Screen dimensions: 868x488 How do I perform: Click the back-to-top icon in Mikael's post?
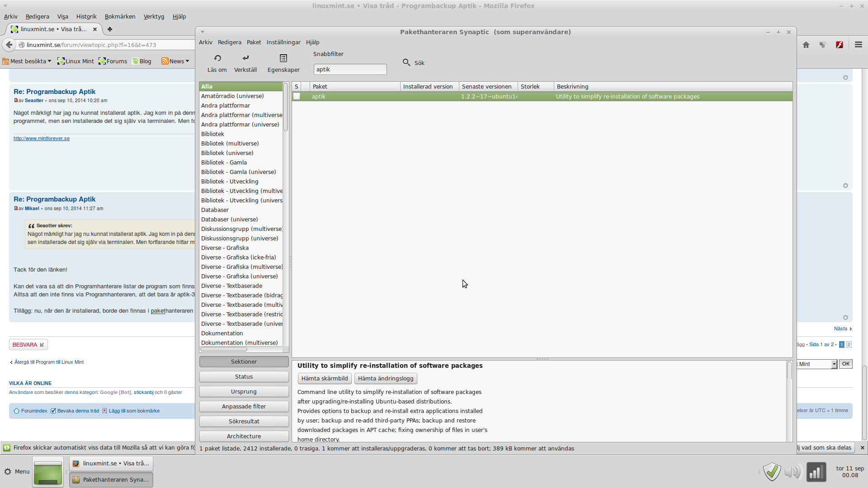click(845, 318)
